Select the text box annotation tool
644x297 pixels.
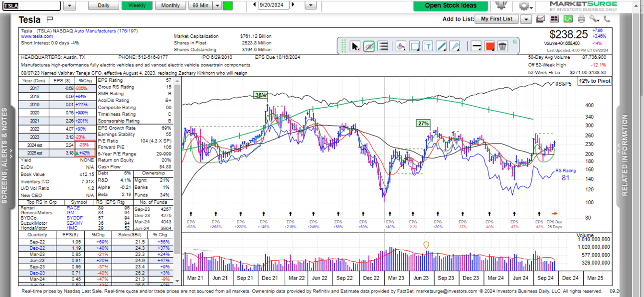428,46
